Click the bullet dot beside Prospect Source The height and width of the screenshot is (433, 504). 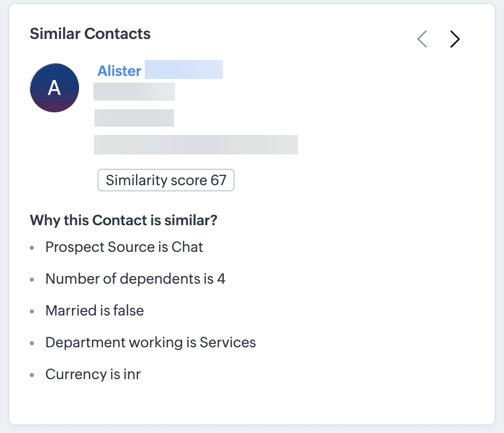[x=32, y=248]
